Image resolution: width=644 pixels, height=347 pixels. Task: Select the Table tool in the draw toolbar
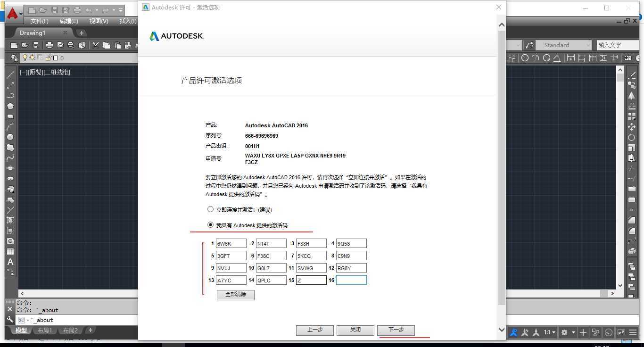tap(10, 251)
